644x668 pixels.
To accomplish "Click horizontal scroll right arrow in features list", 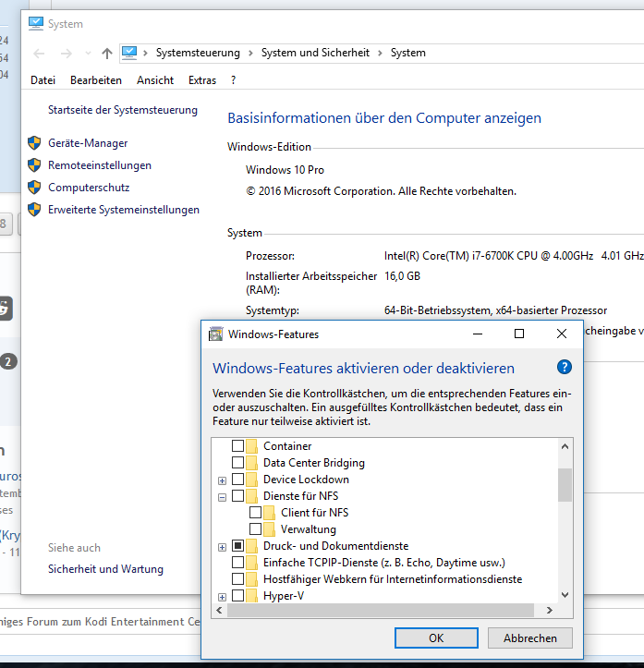I will tap(550, 610).
